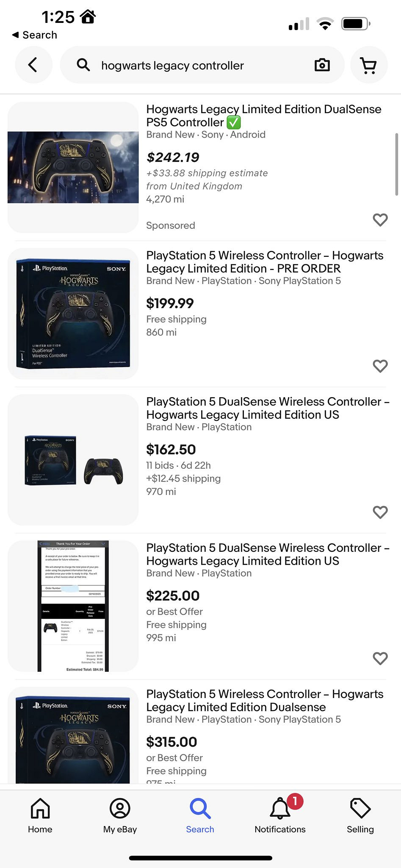401x868 pixels.
Task: Open the PRE ORDER listing title
Action: pos(265,262)
